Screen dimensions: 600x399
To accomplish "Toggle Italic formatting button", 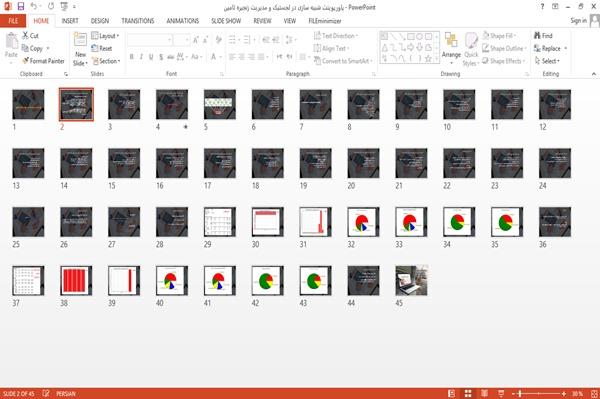I will coord(141,57).
